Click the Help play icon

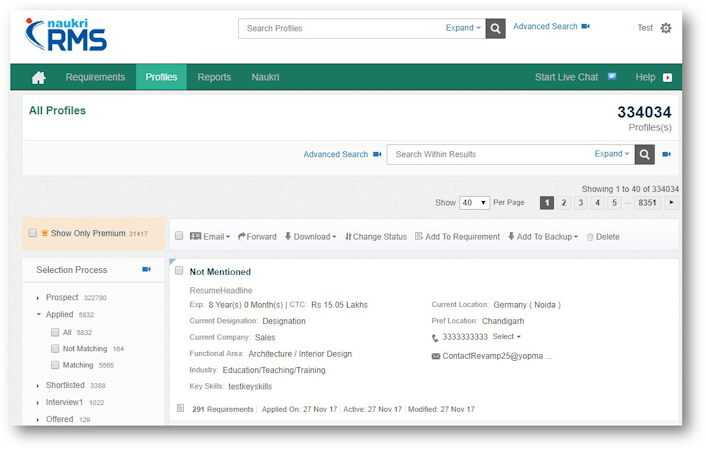click(667, 78)
